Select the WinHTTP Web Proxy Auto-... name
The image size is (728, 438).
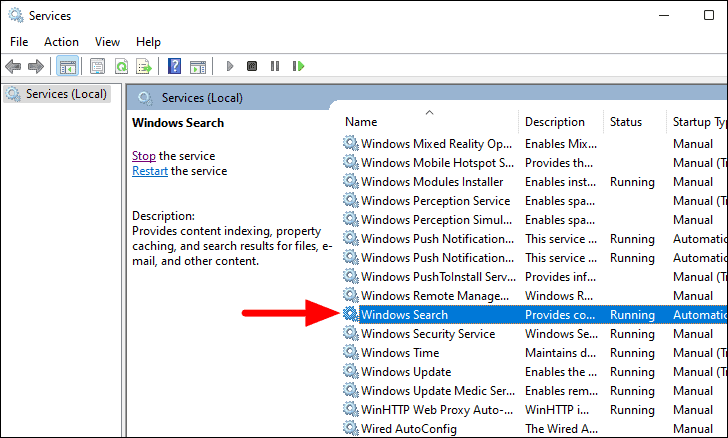pyautogui.click(x=437, y=410)
